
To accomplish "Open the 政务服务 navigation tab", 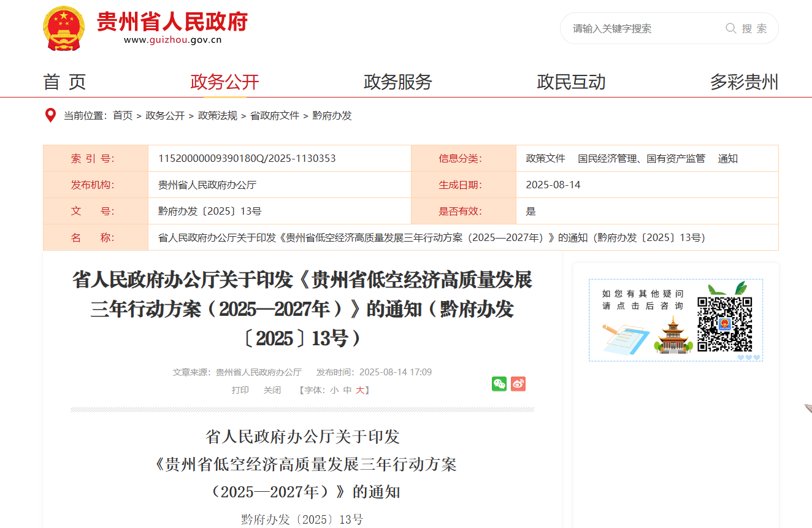I will [x=398, y=82].
